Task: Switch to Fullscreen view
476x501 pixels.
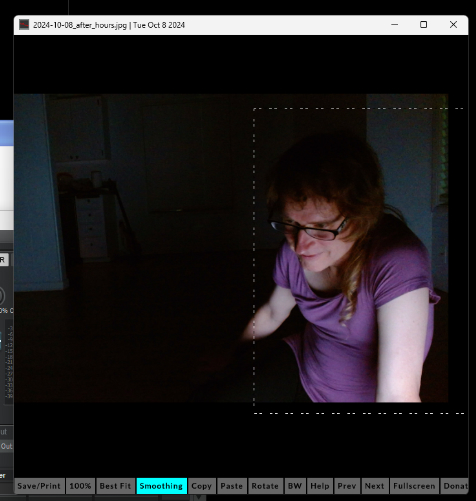Action: click(x=414, y=486)
